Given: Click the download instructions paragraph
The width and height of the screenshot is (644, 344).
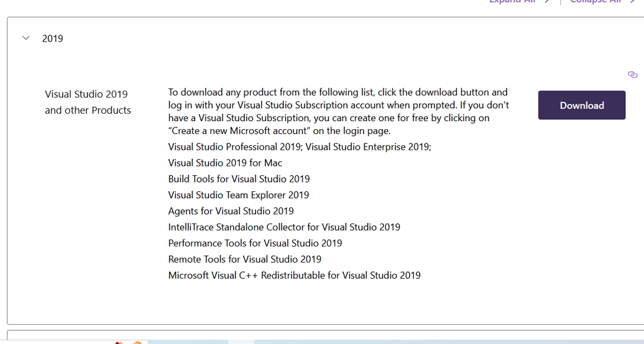Looking at the screenshot, I should [x=338, y=111].
